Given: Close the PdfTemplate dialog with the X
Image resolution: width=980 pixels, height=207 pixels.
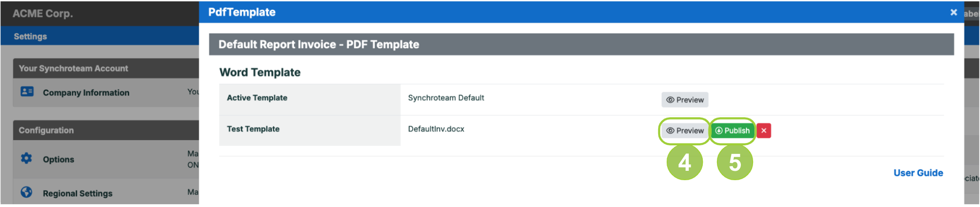Looking at the screenshot, I should 953,12.
